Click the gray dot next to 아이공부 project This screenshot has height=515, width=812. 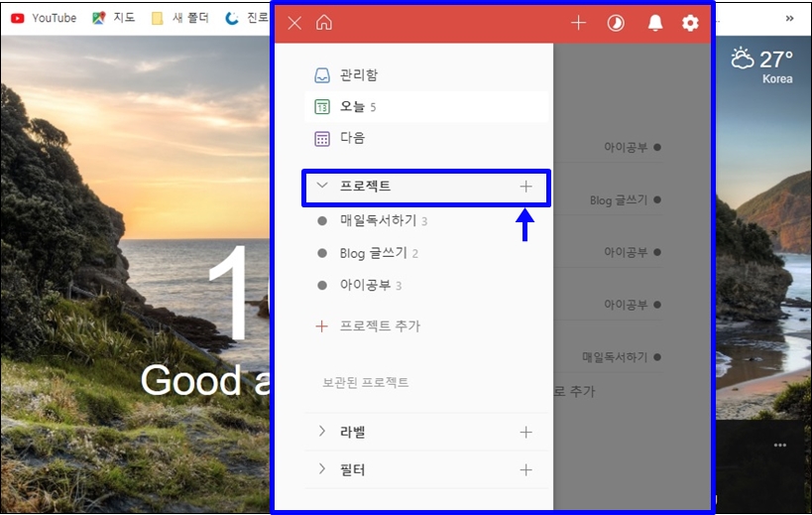(322, 286)
